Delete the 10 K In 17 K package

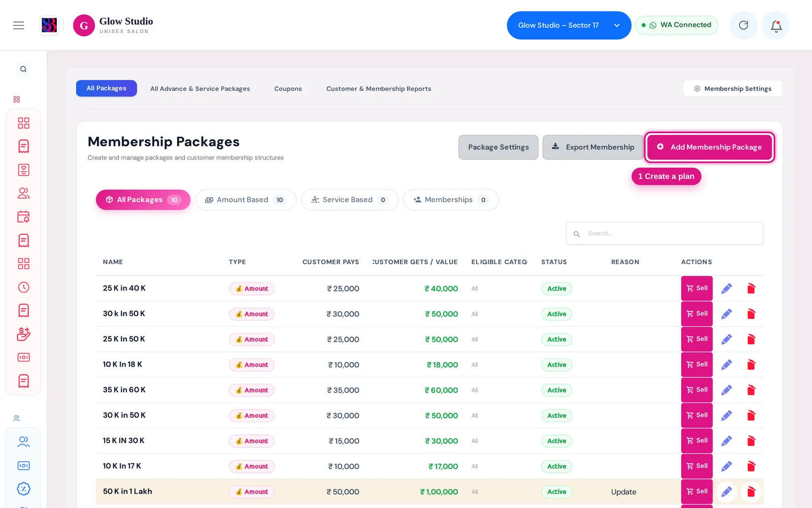click(751, 466)
